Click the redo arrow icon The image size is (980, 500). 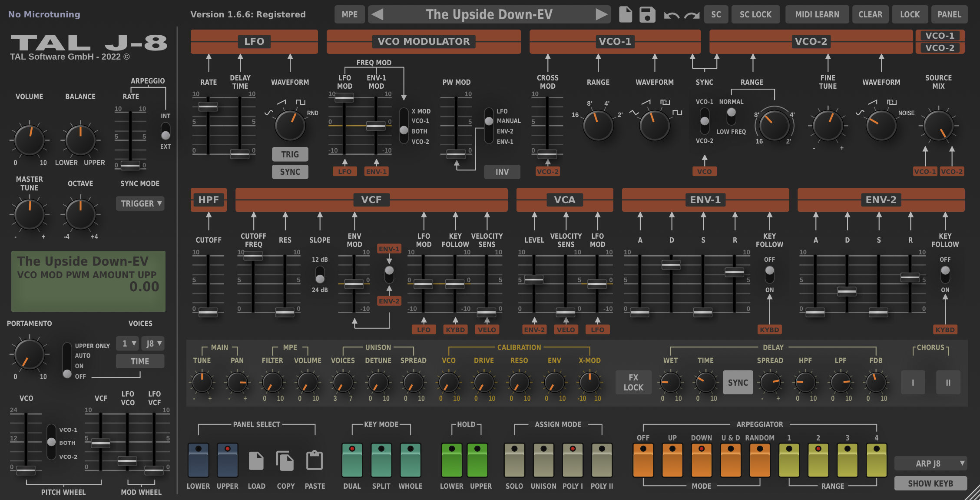coord(692,15)
